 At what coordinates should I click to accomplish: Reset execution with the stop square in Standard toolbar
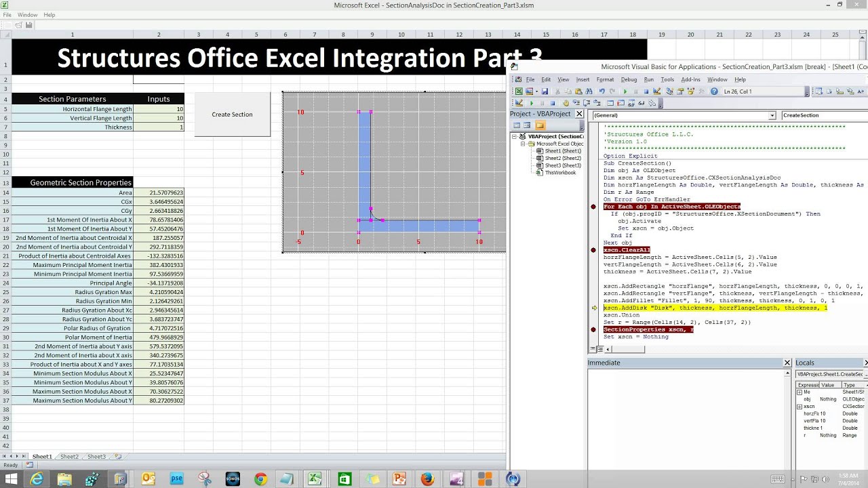(646, 91)
